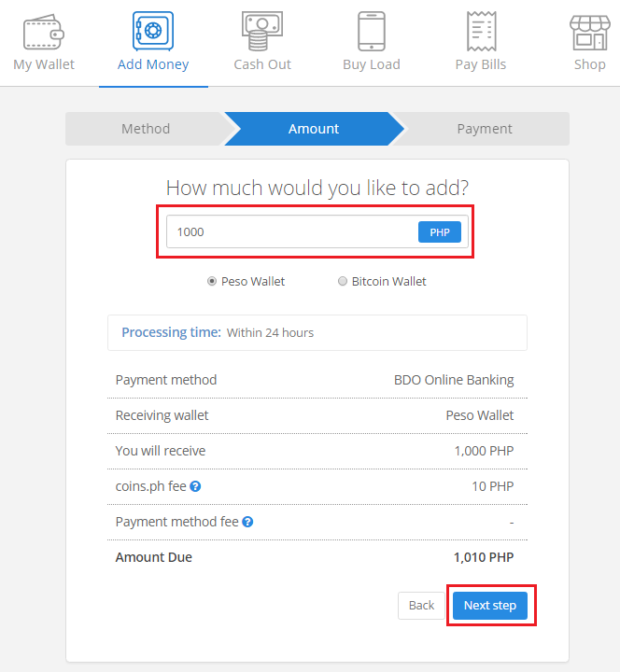Viewport: 620px width, 672px height.
Task: Click the Pay Bills label
Action: [481, 64]
